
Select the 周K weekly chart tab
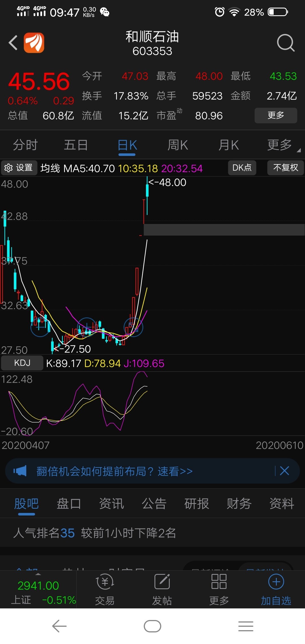coord(178,145)
